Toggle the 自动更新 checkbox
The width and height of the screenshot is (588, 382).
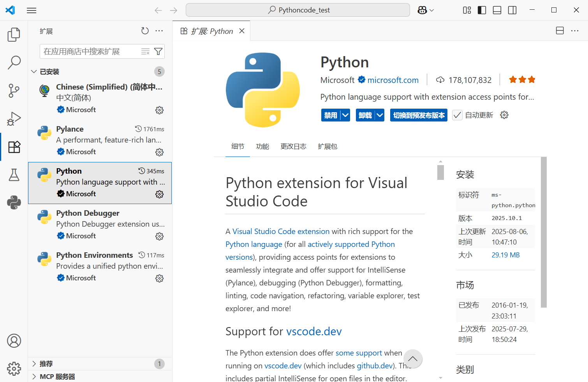(x=457, y=115)
